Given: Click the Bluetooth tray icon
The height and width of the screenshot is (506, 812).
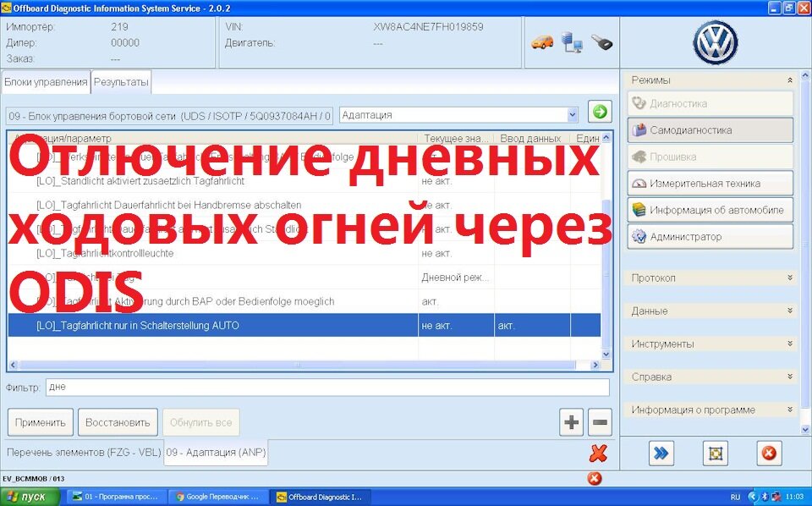Looking at the screenshot, I should (765, 497).
